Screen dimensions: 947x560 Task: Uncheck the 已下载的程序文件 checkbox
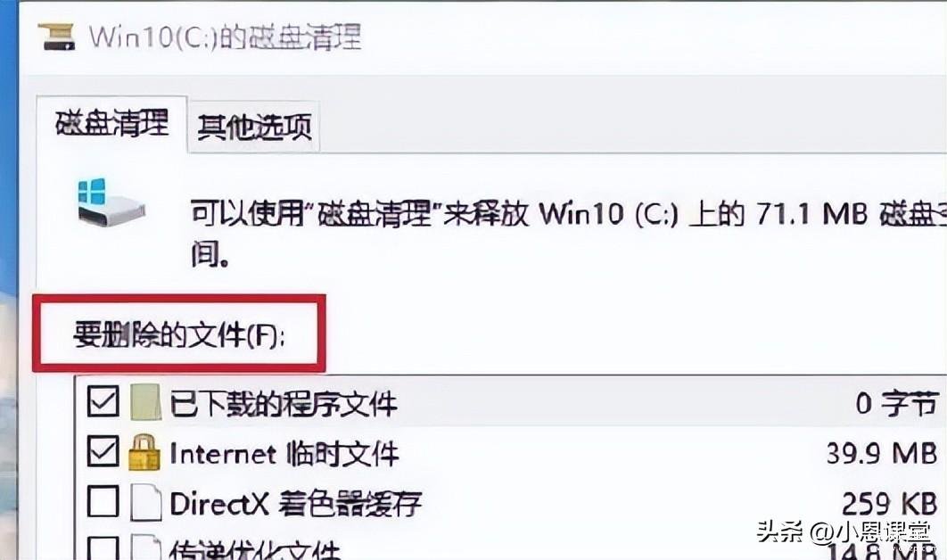[102, 401]
